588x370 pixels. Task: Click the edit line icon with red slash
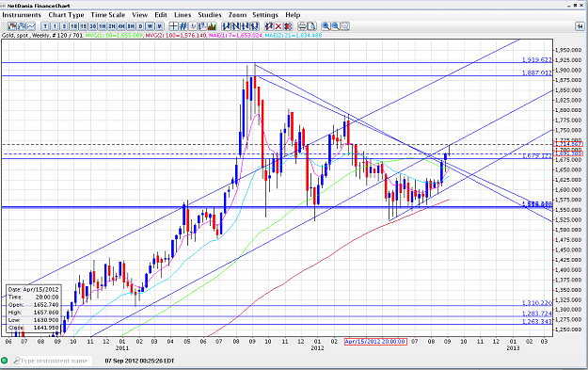[269, 26]
